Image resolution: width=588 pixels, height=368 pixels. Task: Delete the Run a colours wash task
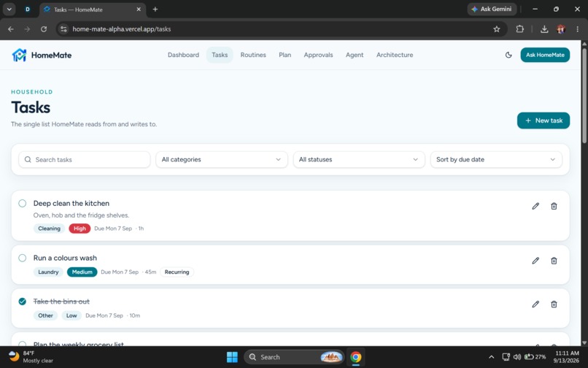point(554,261)
